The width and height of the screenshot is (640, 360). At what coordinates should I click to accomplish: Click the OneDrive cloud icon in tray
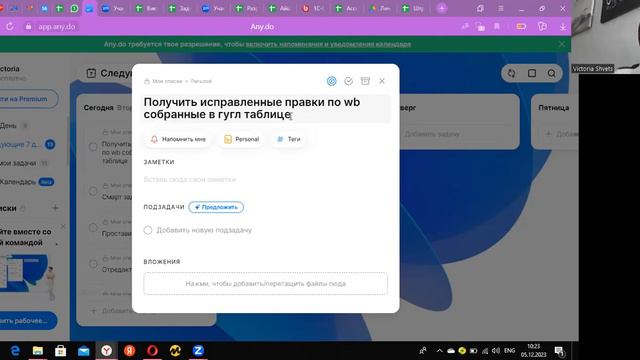451,351
